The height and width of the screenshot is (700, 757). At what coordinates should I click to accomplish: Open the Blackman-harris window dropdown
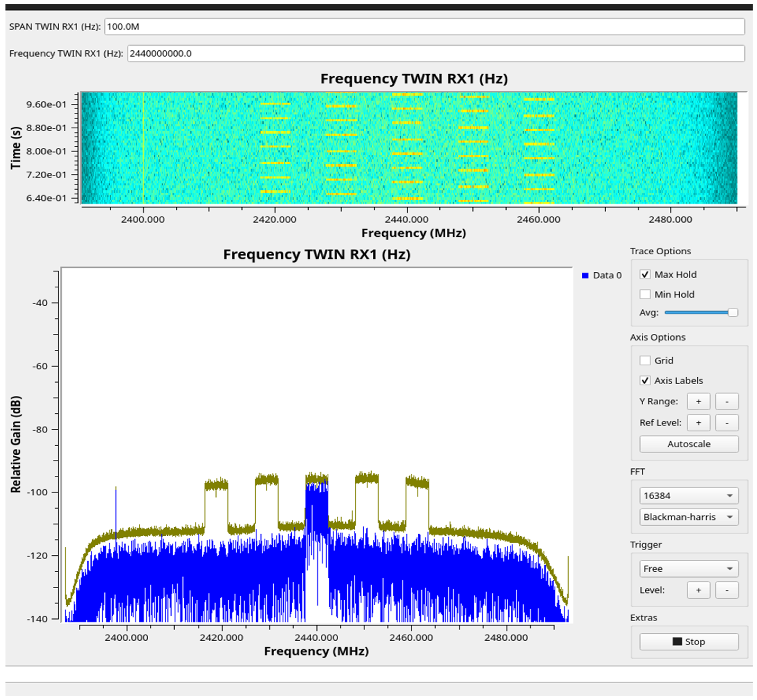688,517
